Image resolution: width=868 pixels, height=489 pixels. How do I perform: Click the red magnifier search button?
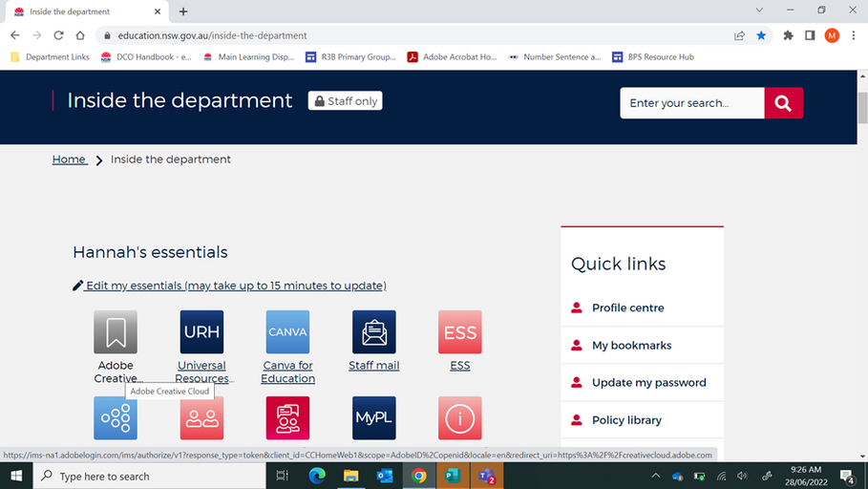(x=783, y=103)
